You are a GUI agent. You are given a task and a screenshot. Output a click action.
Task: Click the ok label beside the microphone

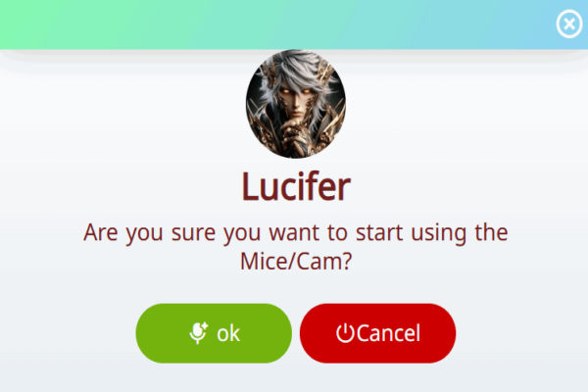[x=228, y=333]
